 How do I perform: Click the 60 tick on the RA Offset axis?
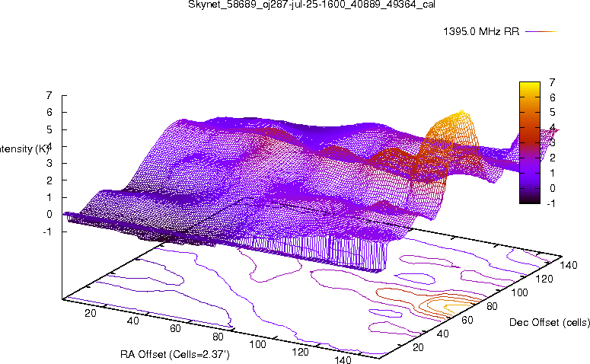175,329
